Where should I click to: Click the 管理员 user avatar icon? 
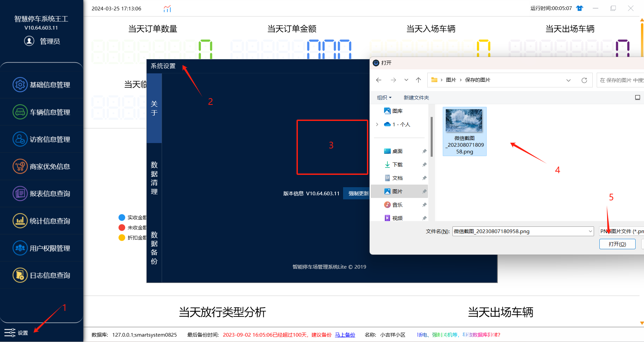tap(29, 41)
